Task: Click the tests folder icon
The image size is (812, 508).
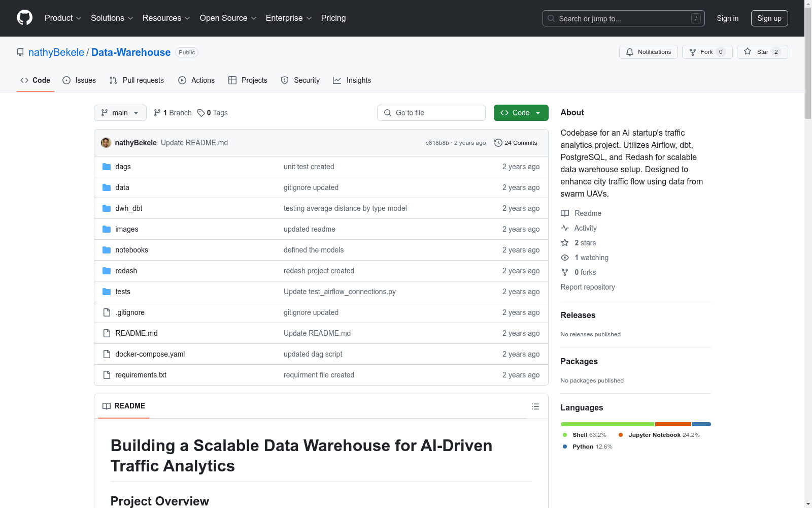Action: coord(107,292)
